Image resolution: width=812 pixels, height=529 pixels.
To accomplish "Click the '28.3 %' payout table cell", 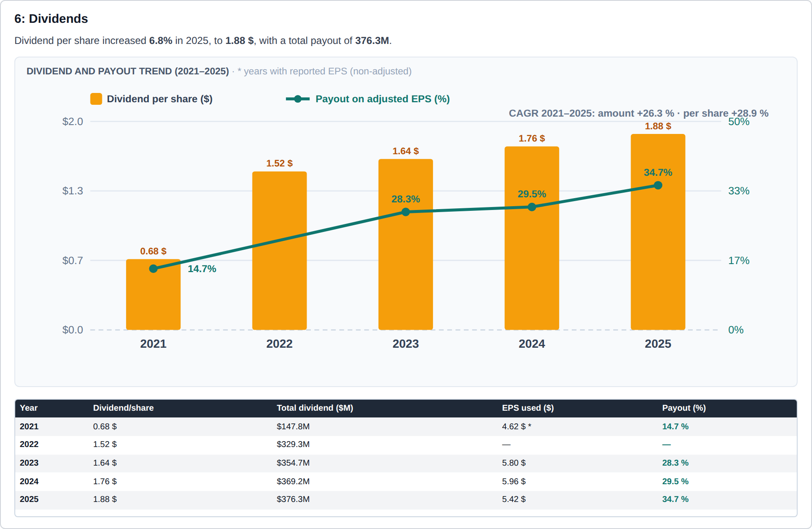I will [675, 463].
